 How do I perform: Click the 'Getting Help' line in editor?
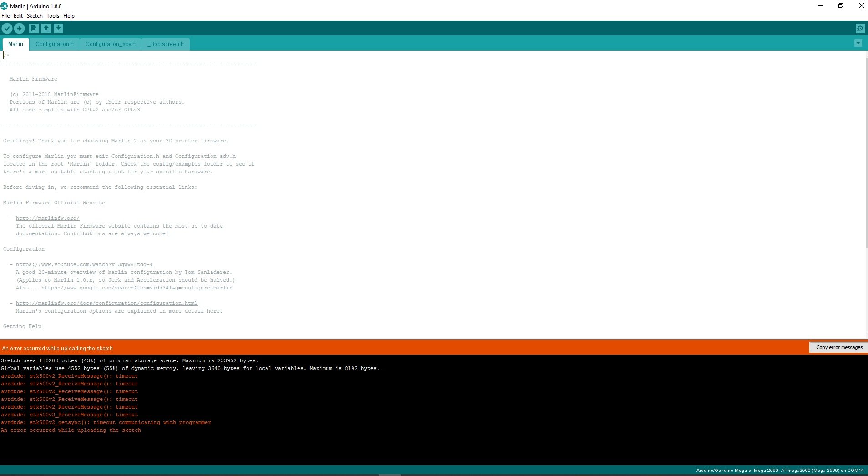pos(22,326)
